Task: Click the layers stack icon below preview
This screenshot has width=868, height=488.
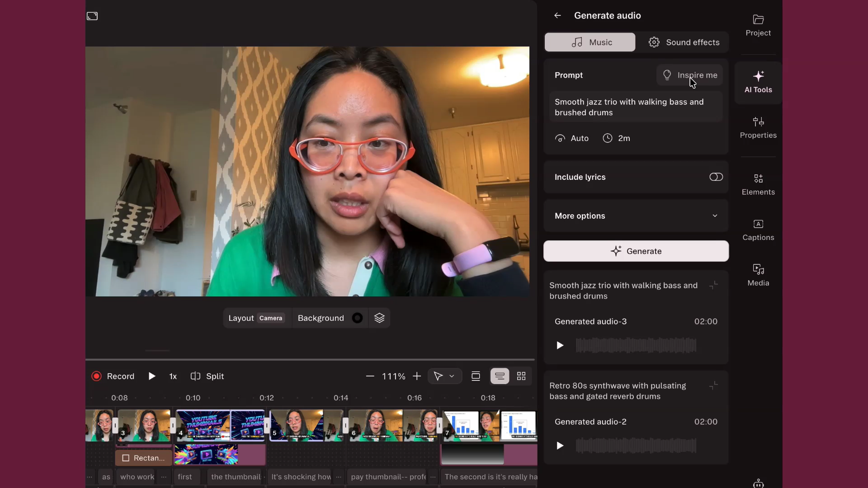Action: [379, 318]
